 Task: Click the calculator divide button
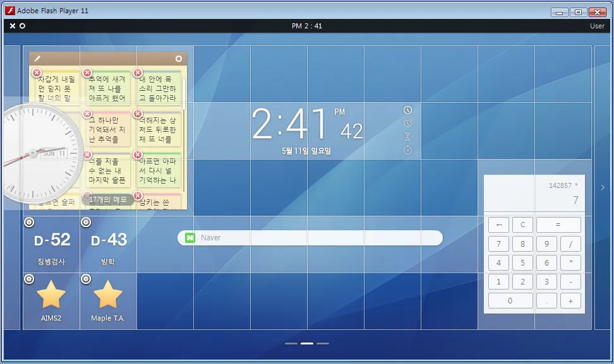[570, 244]
